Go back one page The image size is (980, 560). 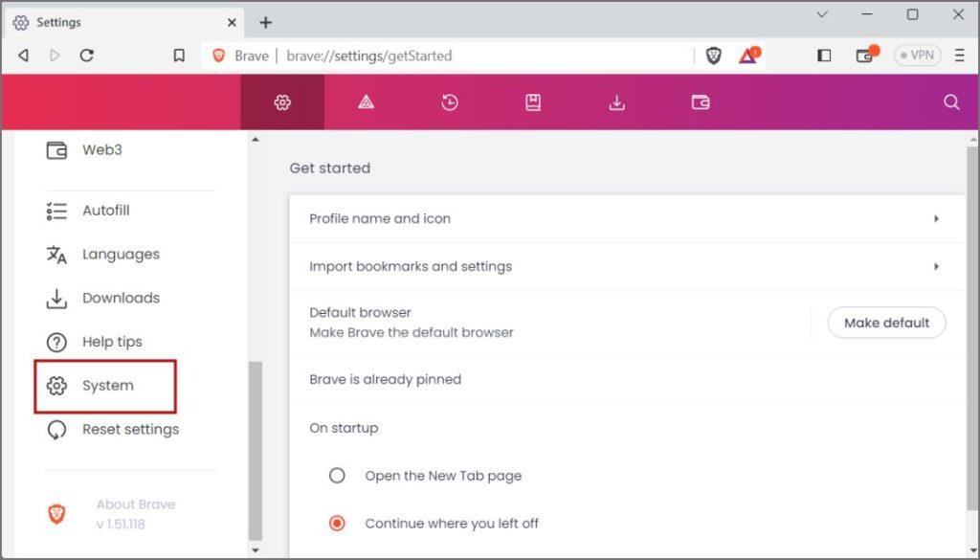point(23,56)
